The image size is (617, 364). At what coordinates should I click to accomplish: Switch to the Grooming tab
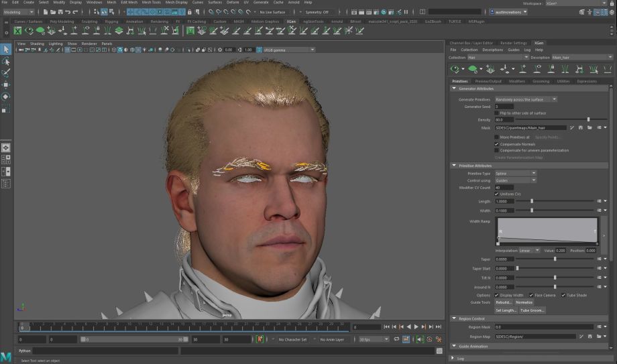click(x=541, y=81)
